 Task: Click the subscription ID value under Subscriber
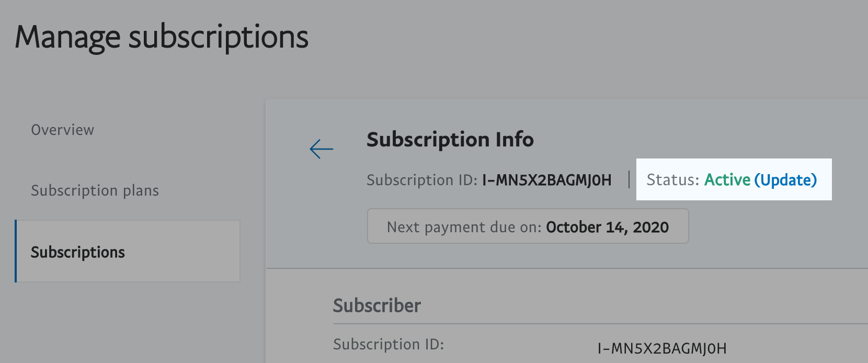point(661,348)
